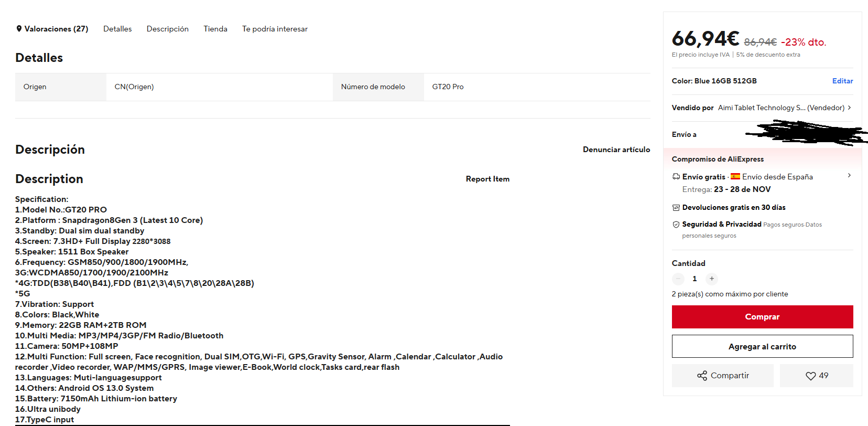Click the Envío a shipping destination row
Screen dimensions: 868x426
pyautogui.click(x=762, y=135)
